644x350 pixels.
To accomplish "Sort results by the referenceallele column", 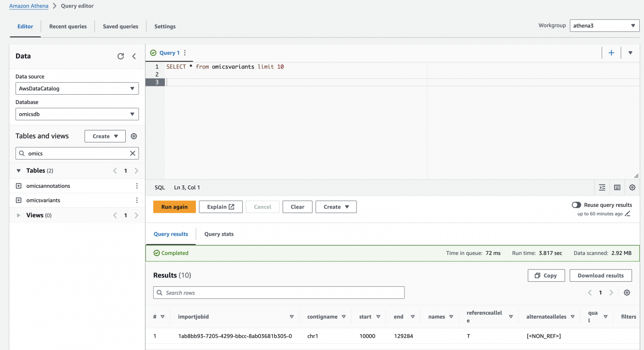I will point(511,317).
